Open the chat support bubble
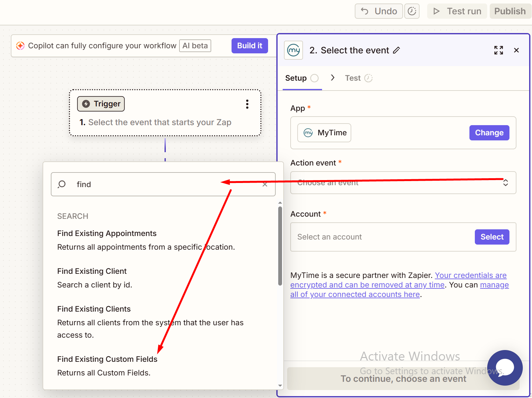The image size is (532, 398). 505,368
